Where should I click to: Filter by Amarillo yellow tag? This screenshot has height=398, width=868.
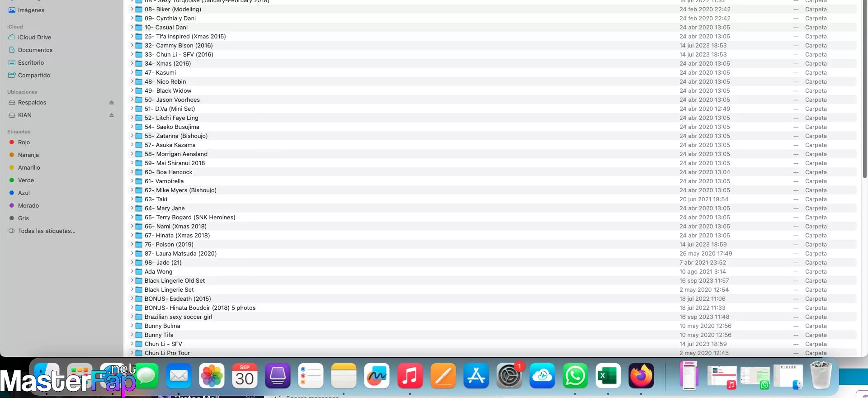tap(29, 167)
